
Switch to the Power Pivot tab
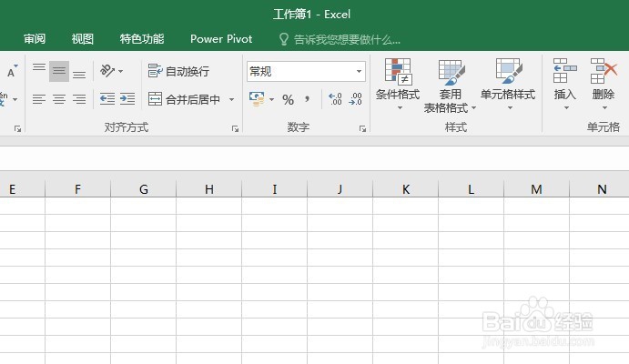(221, 39)
